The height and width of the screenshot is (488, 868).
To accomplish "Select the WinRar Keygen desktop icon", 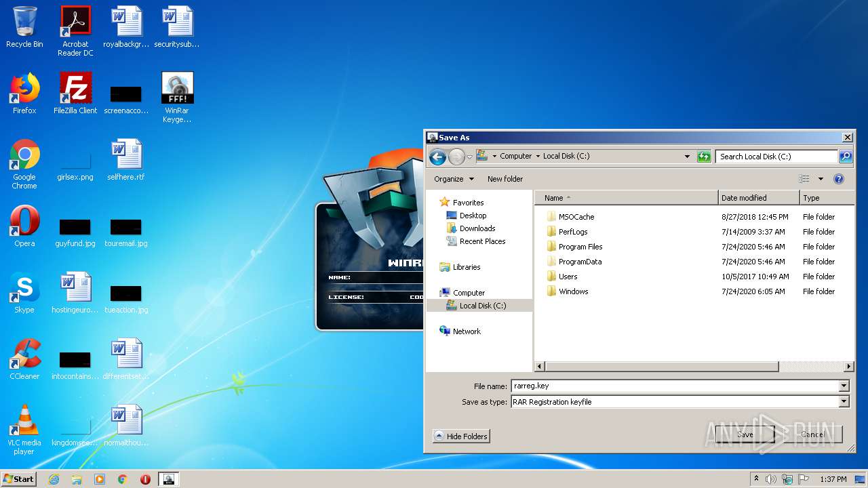I will point(177,98).
